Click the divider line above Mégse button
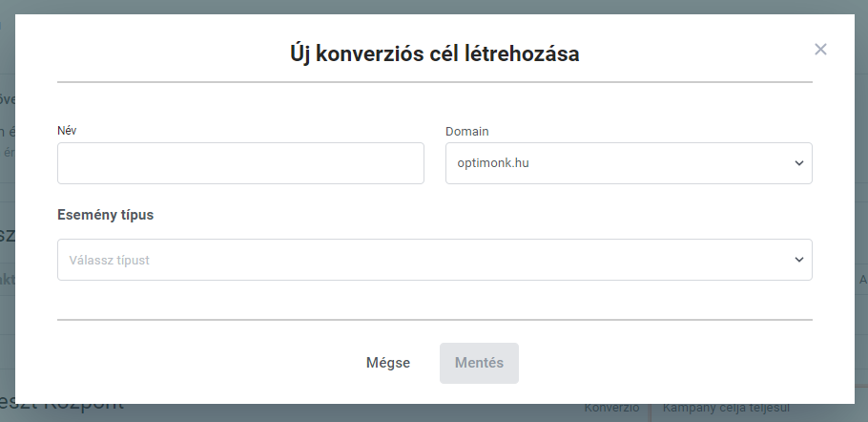868x422 pixels. click(435, 320)
